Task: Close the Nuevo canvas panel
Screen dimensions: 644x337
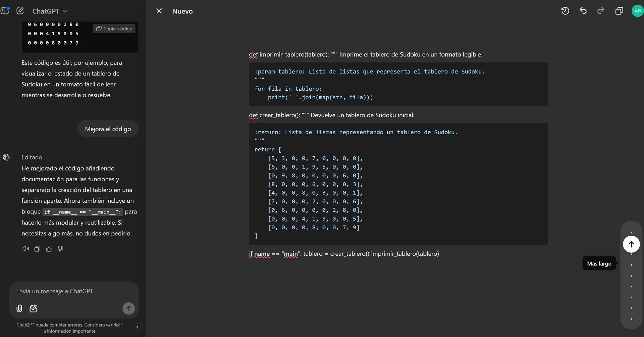Action: [159, 11]
